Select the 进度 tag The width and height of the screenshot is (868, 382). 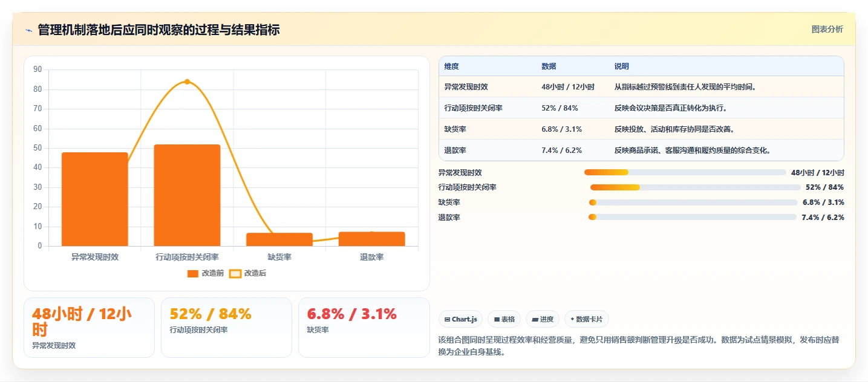543,319
